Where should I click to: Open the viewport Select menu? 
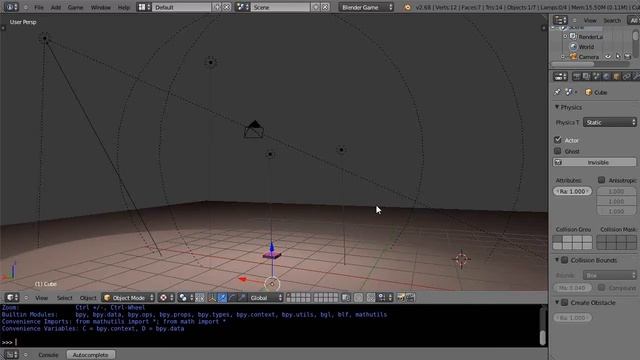64,298
